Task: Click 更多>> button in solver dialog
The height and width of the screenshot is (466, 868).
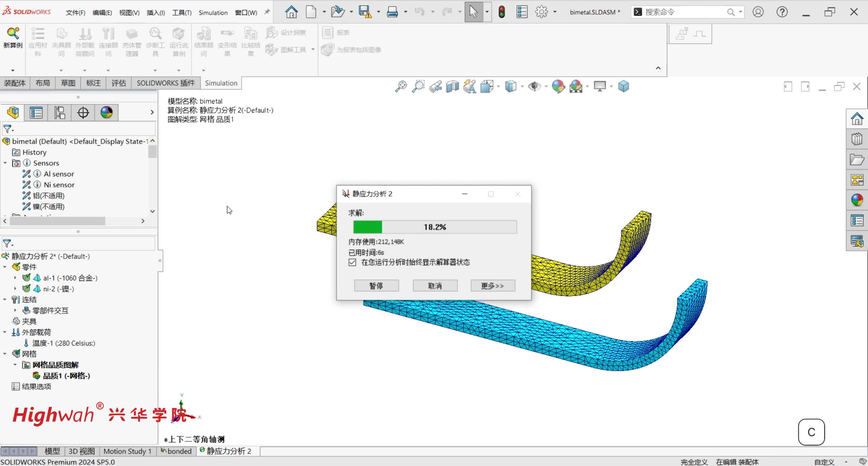Action: (x=492, y=286)
